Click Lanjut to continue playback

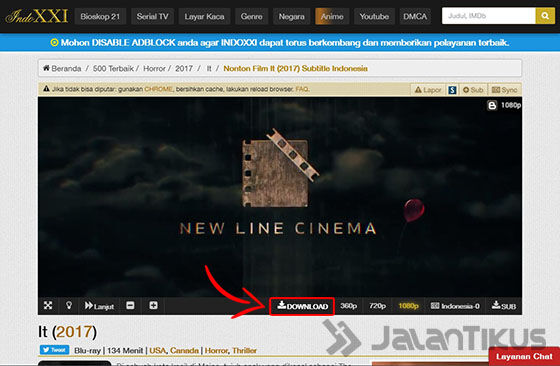coord(99,306)
